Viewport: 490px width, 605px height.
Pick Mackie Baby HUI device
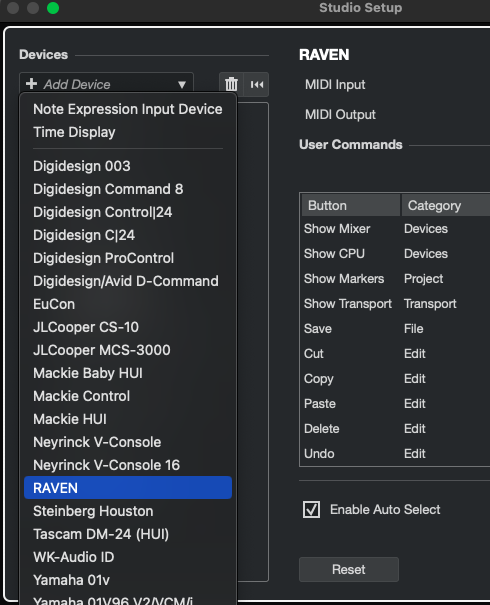pyautogui.click(x=128, y=373)
